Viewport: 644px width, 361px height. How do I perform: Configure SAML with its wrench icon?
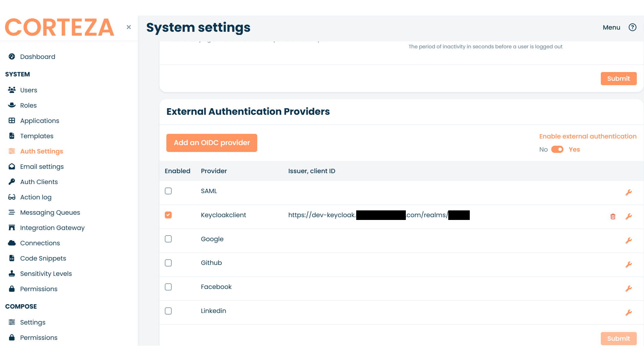(629, 192)
